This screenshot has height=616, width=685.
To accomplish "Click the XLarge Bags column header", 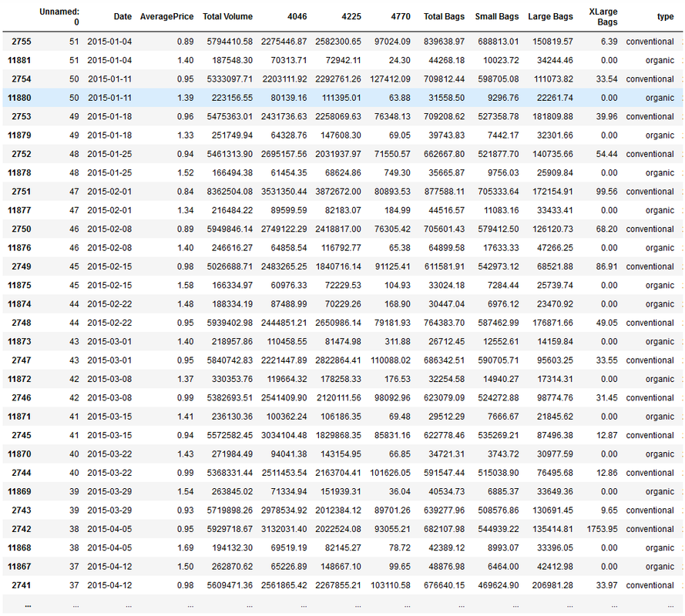I will pyautogui.click(x=603, y=17).
